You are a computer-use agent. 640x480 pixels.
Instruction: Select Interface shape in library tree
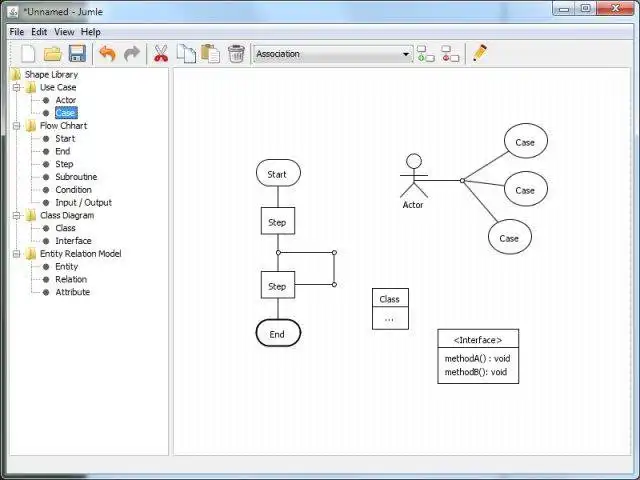pyautogui.click(x=73, y=241)
